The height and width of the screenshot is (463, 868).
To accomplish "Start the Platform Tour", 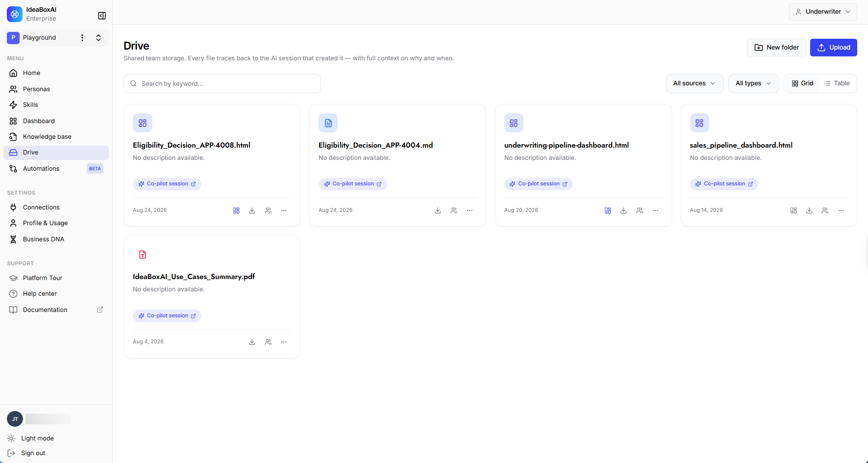I will [x=56, y=278].
